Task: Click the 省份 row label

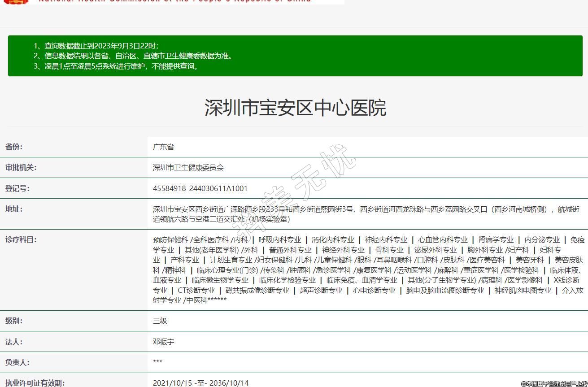Action: tap(14, 147)
